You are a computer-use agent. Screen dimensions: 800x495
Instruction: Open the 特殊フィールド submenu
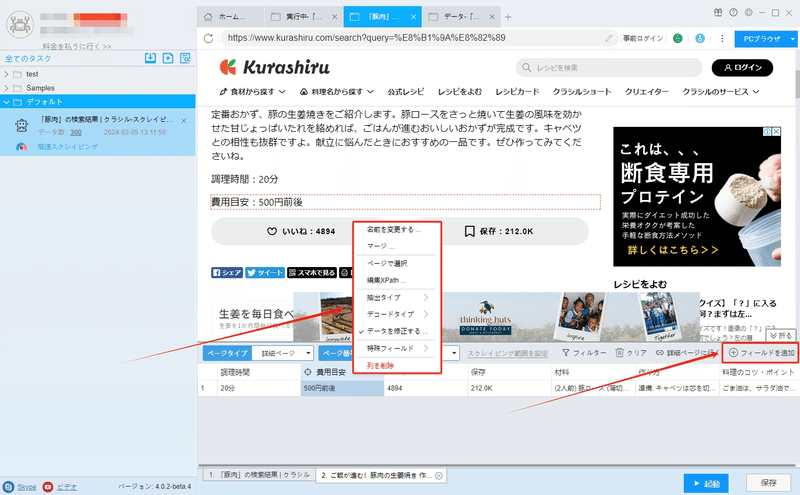coord(396,349)
